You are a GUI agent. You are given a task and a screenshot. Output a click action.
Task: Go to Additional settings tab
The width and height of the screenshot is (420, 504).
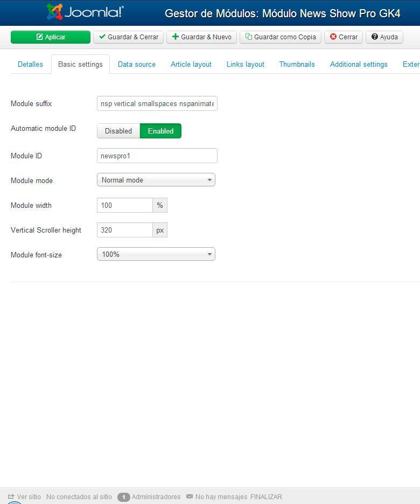click(359, 64)
